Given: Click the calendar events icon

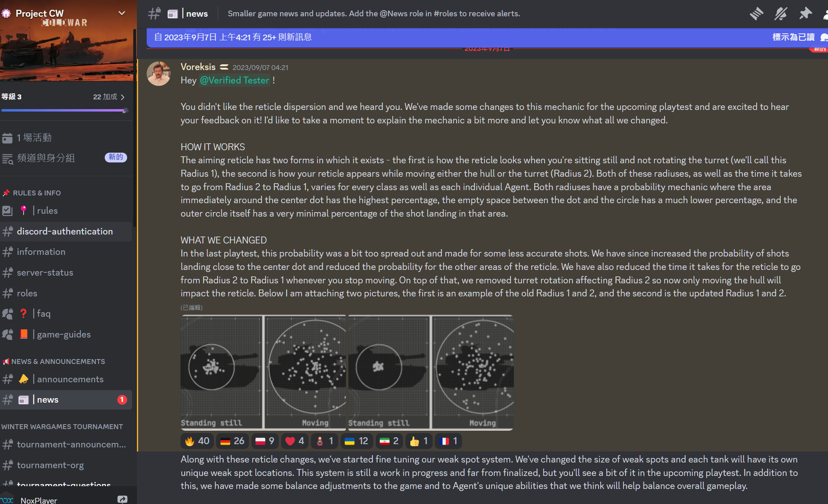Looking at the screenshot, I should (7, 138).
